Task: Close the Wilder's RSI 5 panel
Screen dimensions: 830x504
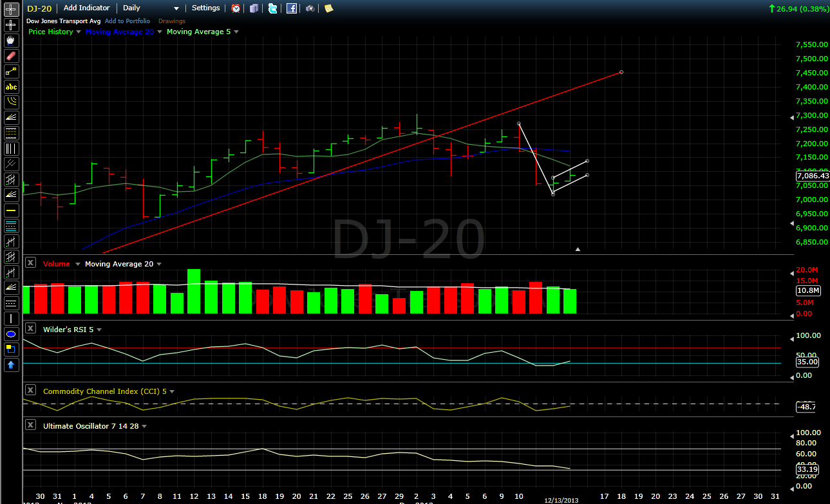Action: click(x=30, y=329)
